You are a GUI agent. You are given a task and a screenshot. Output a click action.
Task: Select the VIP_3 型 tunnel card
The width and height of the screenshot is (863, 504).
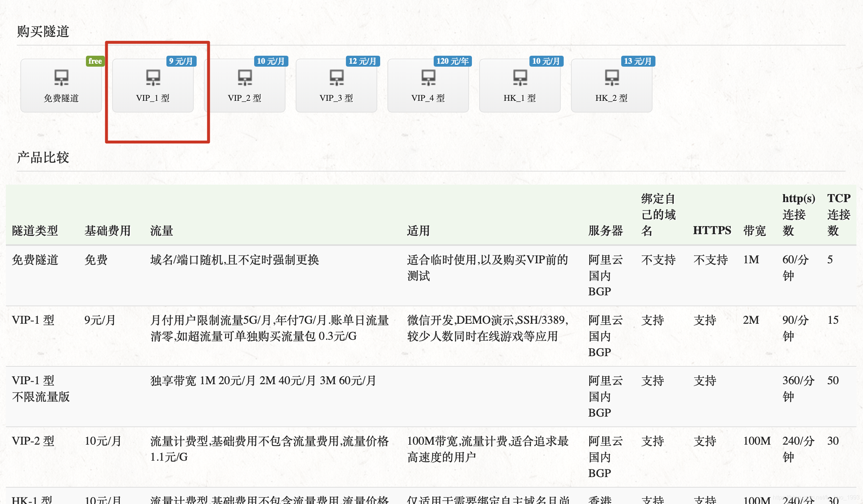(x=336, y=86)
